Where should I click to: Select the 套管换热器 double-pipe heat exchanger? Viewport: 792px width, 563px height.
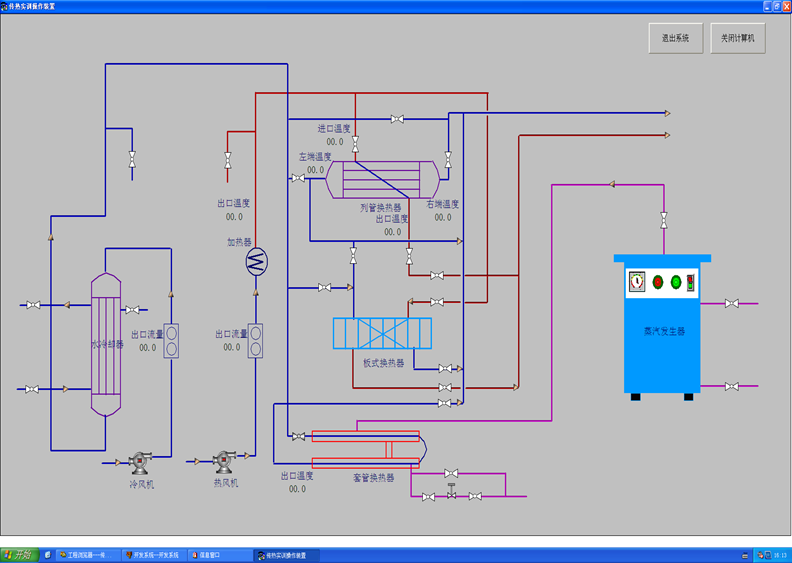click(366, 449)
